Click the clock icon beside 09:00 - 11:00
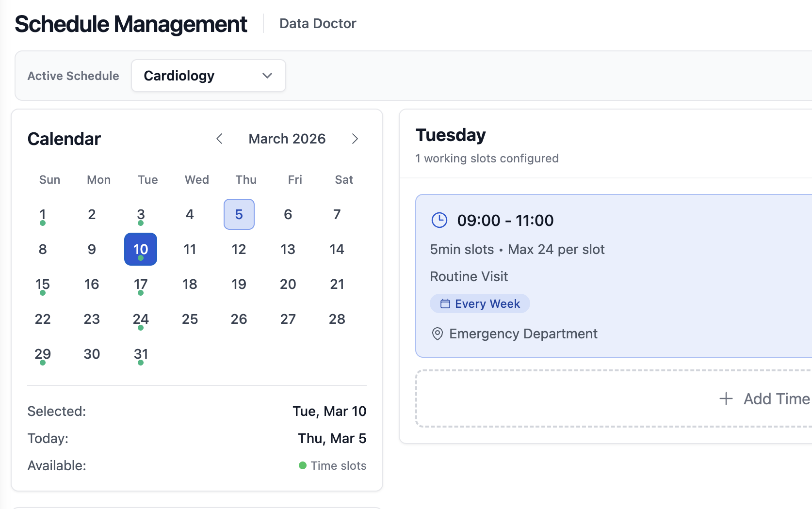The width and height of the screenshot is (812, 509). (439, 220)
